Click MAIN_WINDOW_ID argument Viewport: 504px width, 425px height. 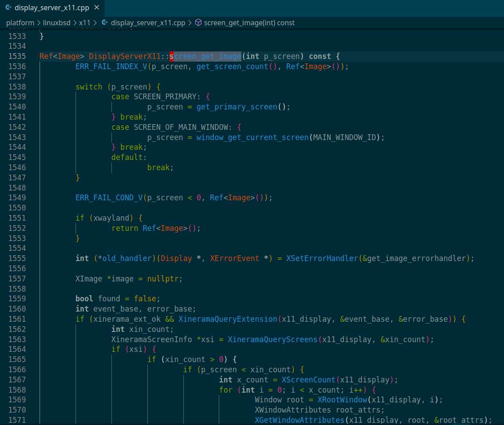pyautogui.click(x=344, y=137)
